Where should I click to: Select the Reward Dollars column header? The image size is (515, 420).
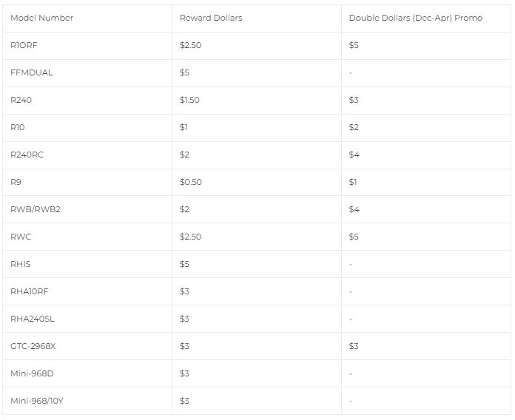tap(211, 18)
